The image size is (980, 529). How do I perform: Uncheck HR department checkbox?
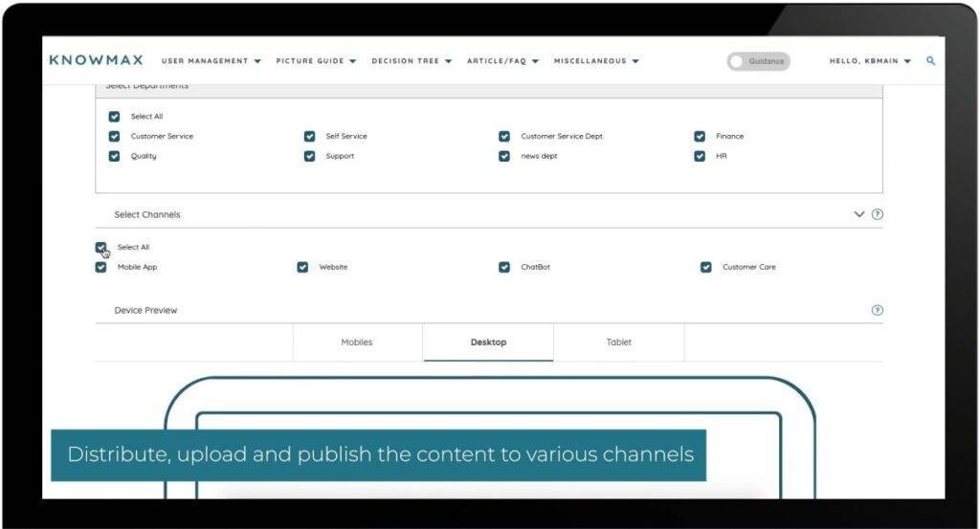(700, 156)
